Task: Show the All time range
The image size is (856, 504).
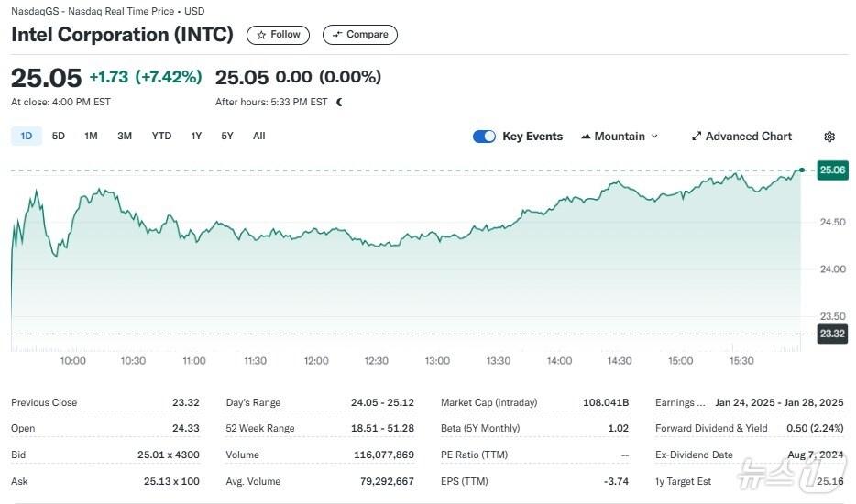Action: (259, 136)
